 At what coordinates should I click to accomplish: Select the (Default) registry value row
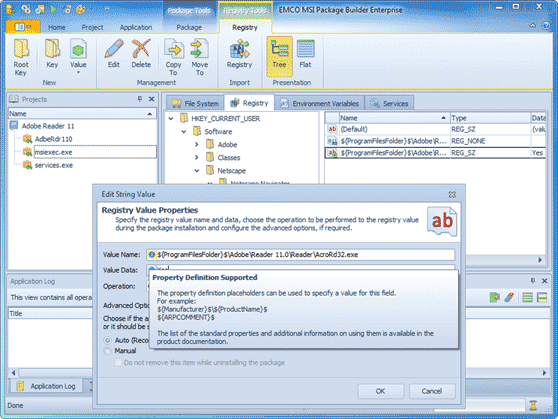pyautogui.click(x=436, y=129)
